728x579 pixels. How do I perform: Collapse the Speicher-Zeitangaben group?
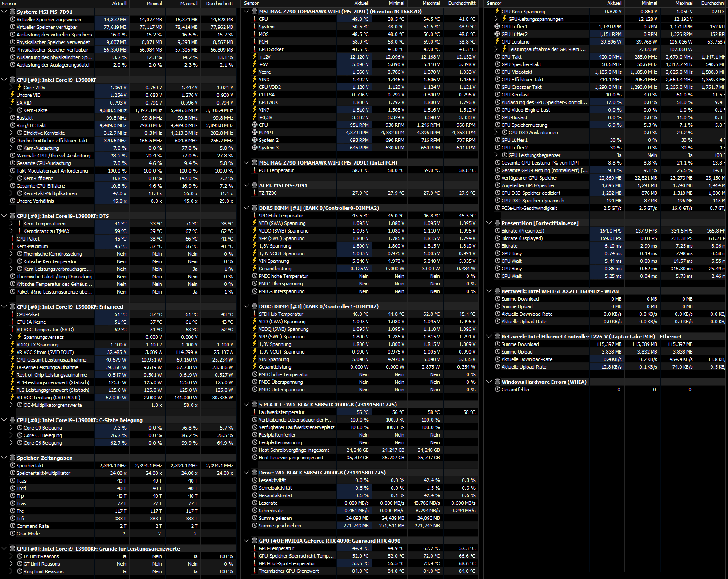tap(4, 458)
